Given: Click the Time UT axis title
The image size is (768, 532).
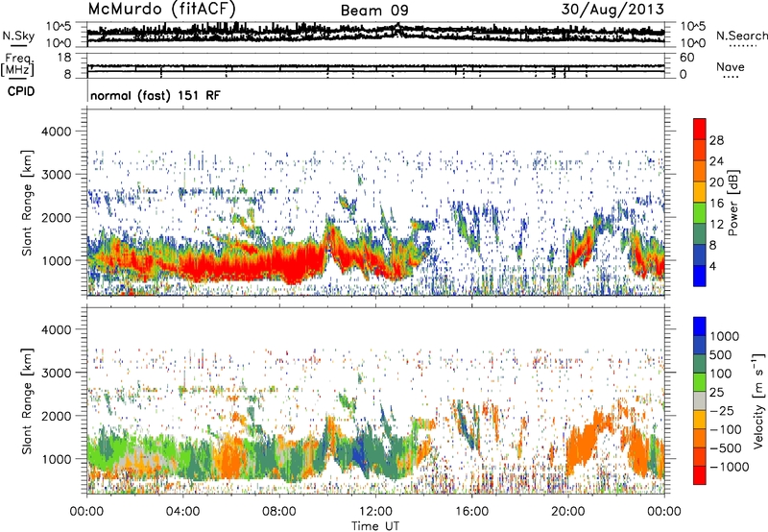Looking at the screenshot, I should tap(375, 526).
